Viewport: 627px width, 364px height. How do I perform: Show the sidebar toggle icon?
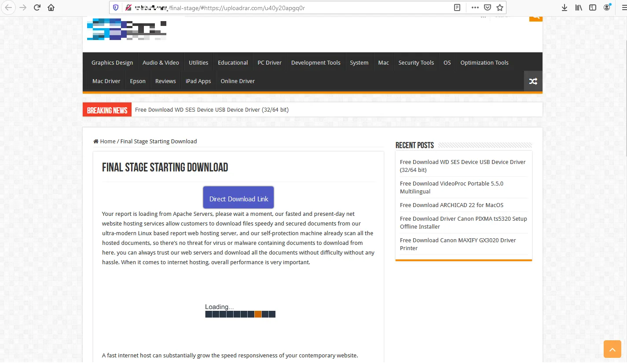593,7
